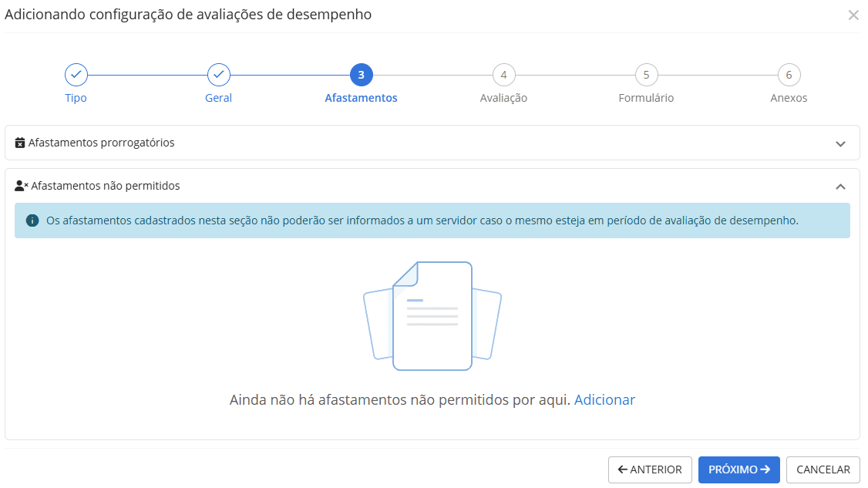Screen dimensions: 868x488
Task: Open the Afastamentos step label
Action: (361, 97)
